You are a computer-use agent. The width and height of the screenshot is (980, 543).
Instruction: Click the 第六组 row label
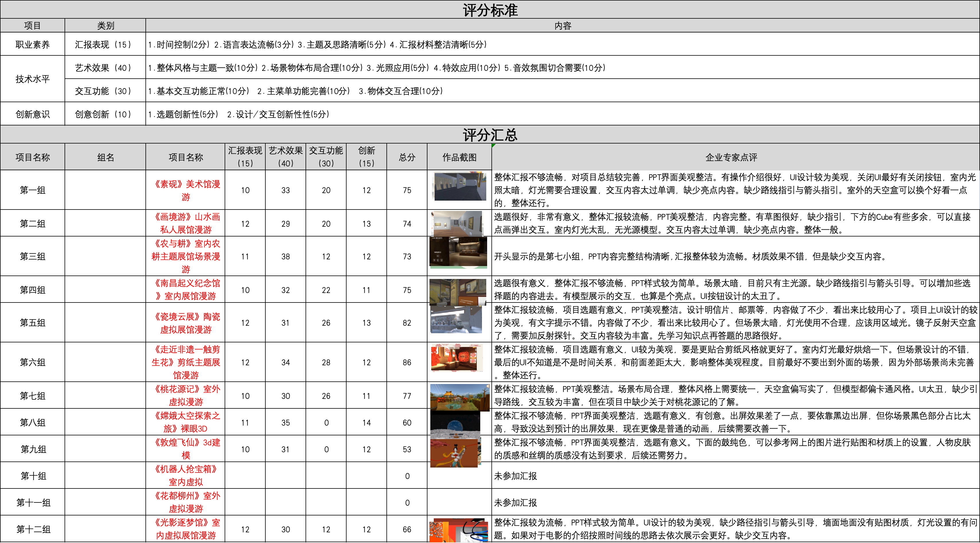pyautogui.click(x=33, y=362)
